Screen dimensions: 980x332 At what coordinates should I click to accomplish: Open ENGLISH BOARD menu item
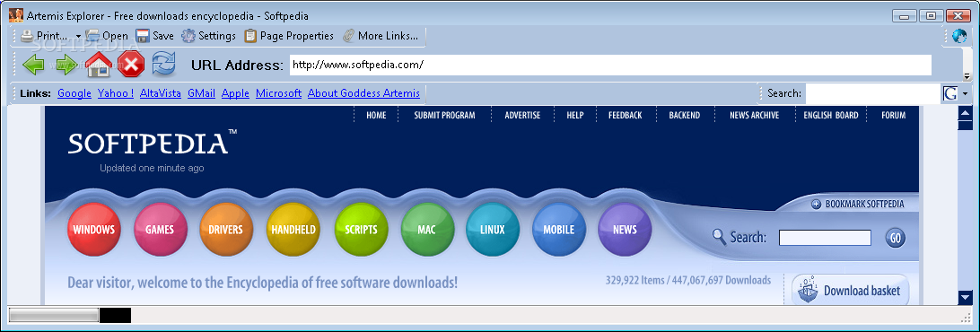pyautogui.click(x=831, y=115)
